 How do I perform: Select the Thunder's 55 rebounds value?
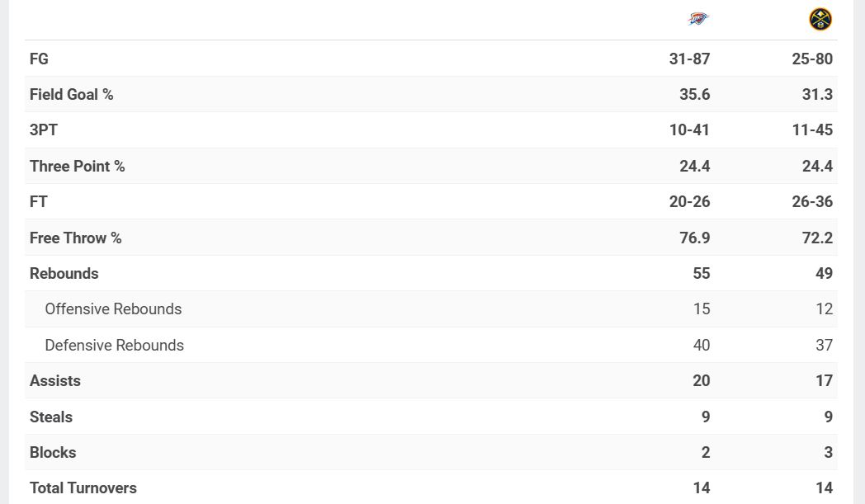702,273
